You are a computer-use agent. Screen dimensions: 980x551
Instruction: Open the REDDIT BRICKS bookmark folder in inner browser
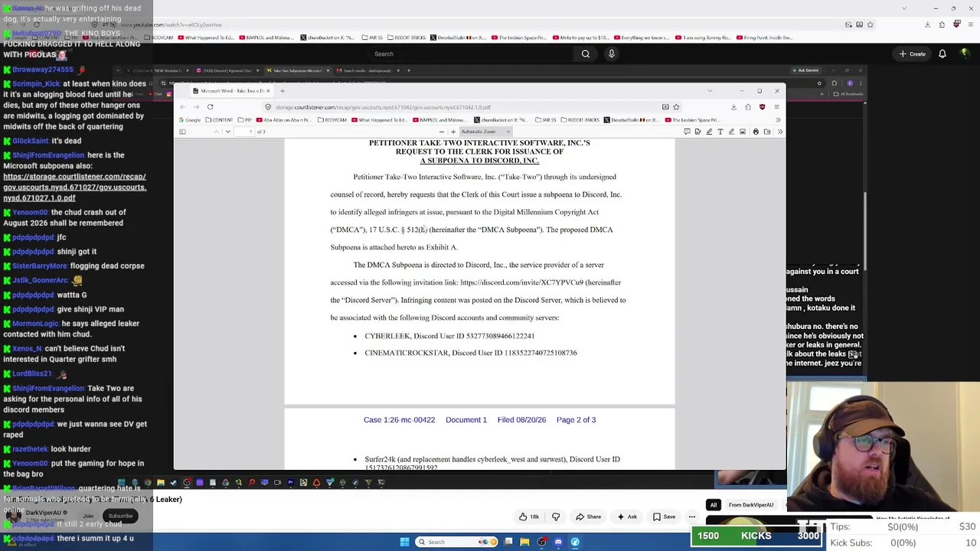pos(580,120)
